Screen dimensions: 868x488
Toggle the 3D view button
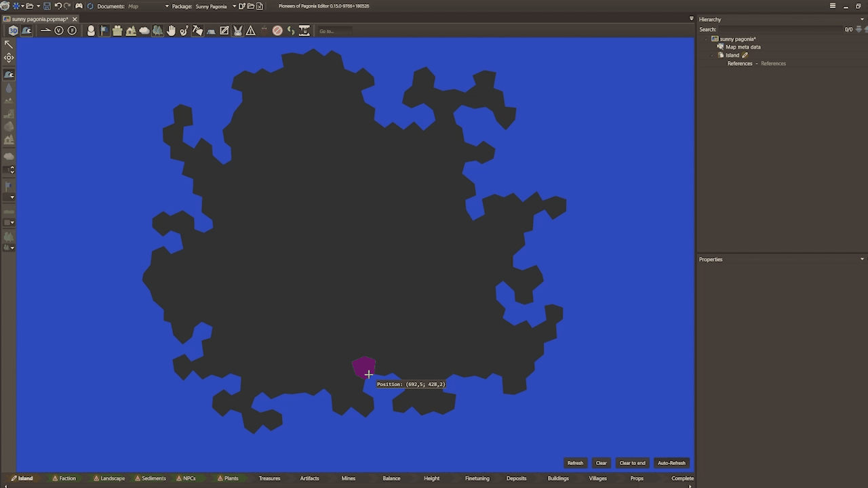13,30
